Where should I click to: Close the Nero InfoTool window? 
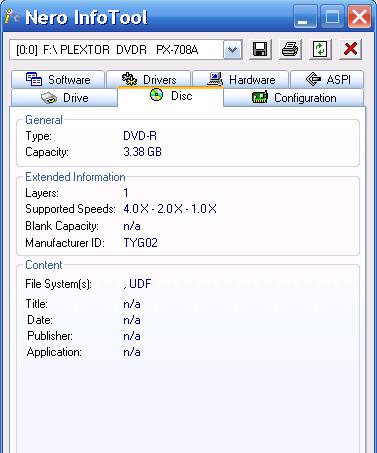359,17
